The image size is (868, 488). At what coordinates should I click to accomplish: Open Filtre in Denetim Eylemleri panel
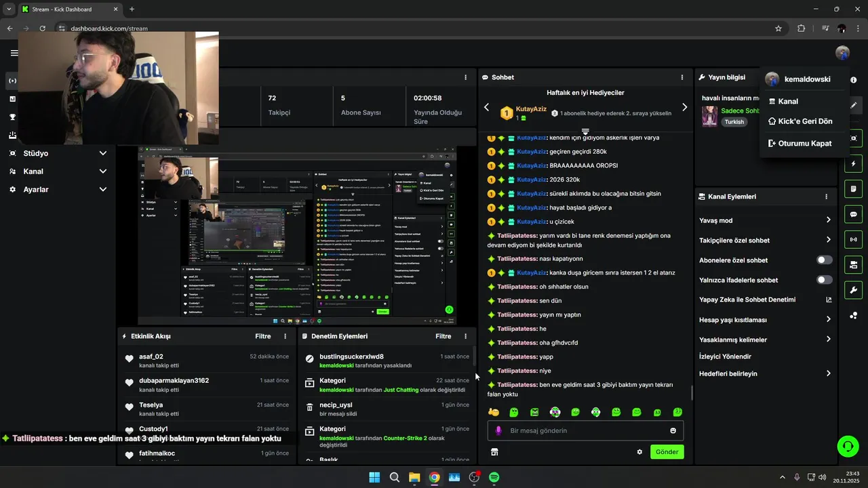443,336
